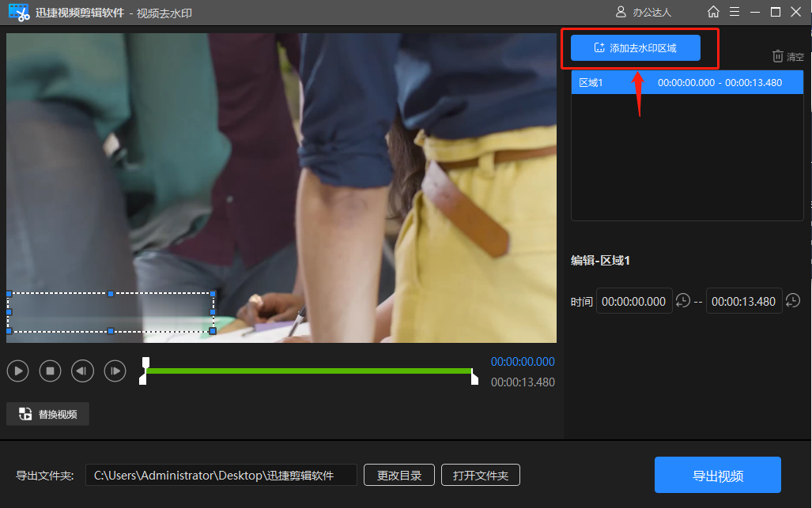Screen dimensions: 812x508
Task: Play the video
Action: pos(18,371)
